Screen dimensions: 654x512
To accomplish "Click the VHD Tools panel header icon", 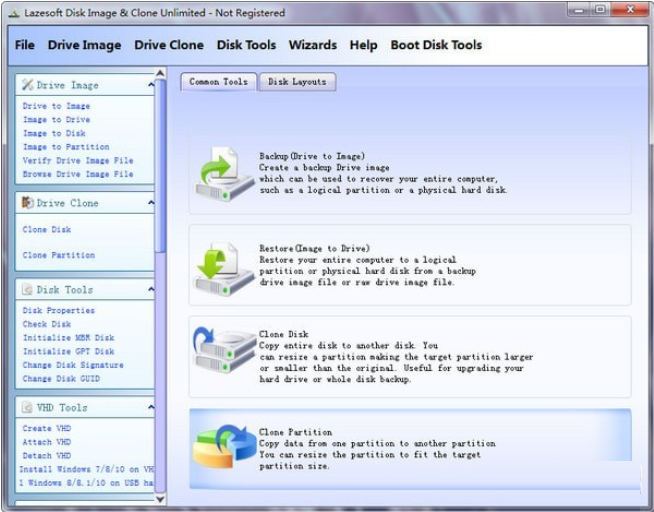I will [28, 407].
